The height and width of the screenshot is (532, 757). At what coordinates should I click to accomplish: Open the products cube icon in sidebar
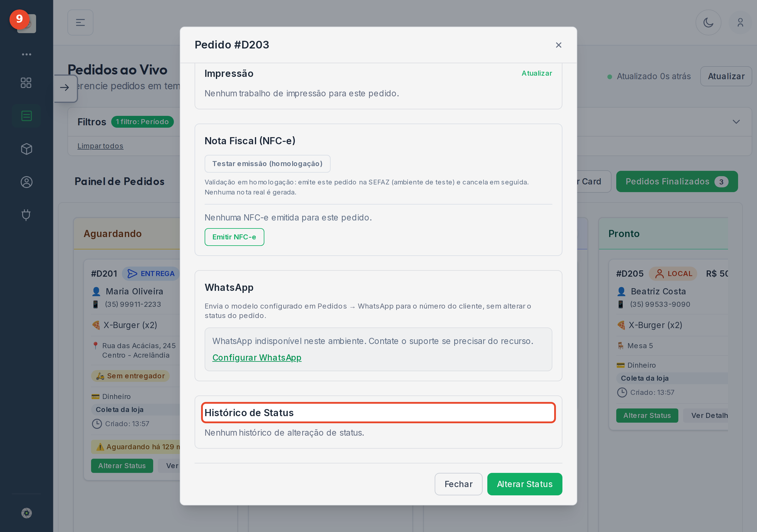coord(26,149)
